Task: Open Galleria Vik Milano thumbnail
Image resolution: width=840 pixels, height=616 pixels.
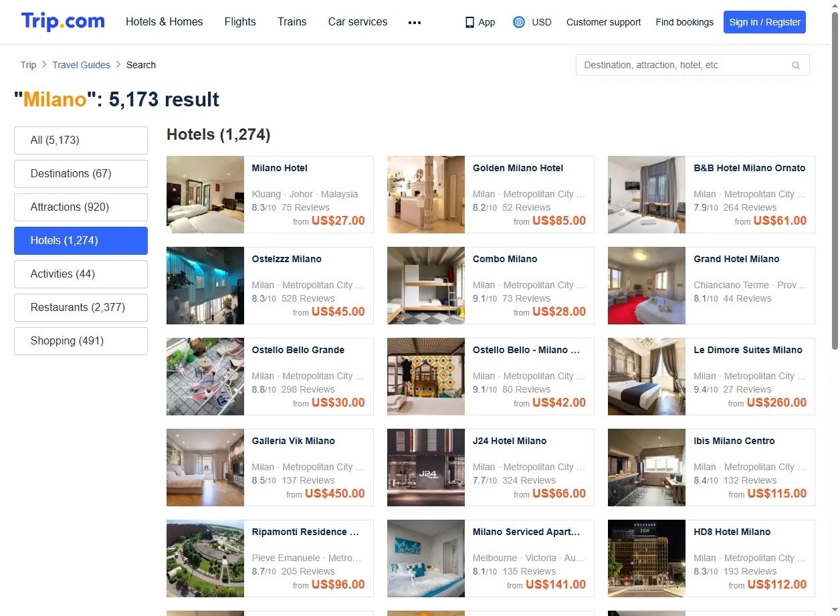Action: point(205,468)
